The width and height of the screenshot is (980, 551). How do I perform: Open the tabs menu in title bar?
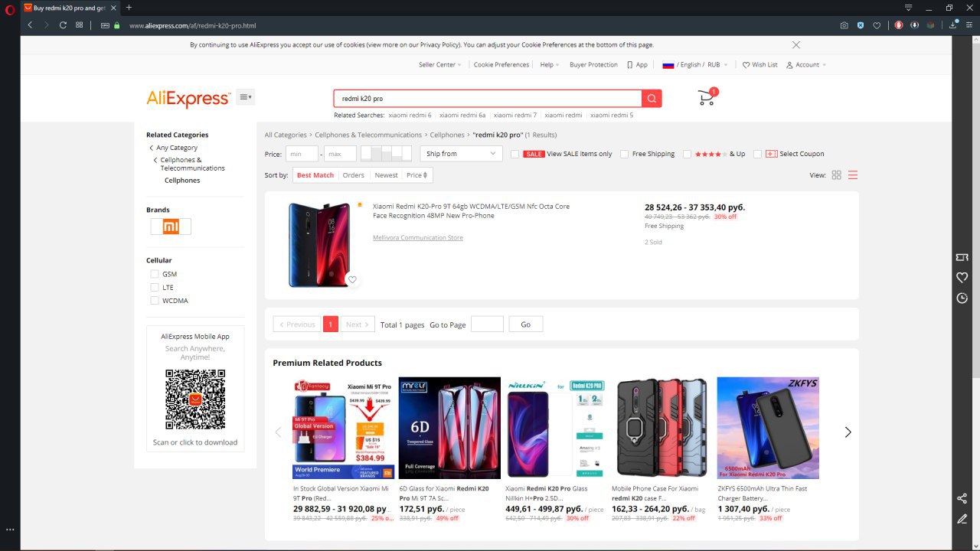tap(909, 8)
